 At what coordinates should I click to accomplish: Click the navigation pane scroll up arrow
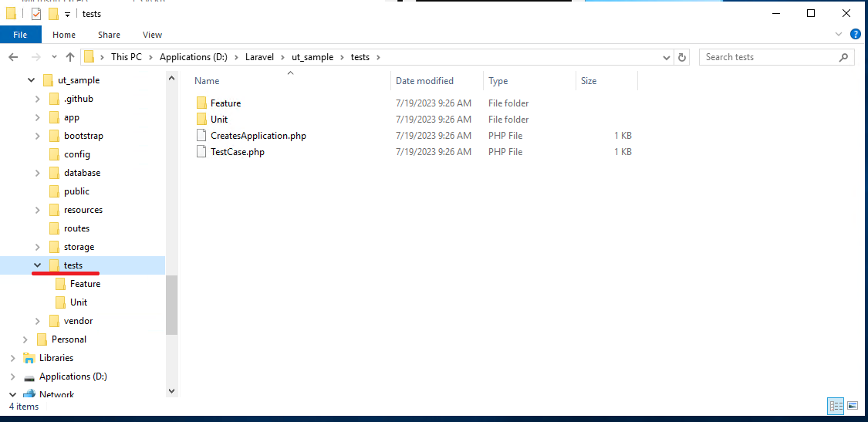coord(171,79)
